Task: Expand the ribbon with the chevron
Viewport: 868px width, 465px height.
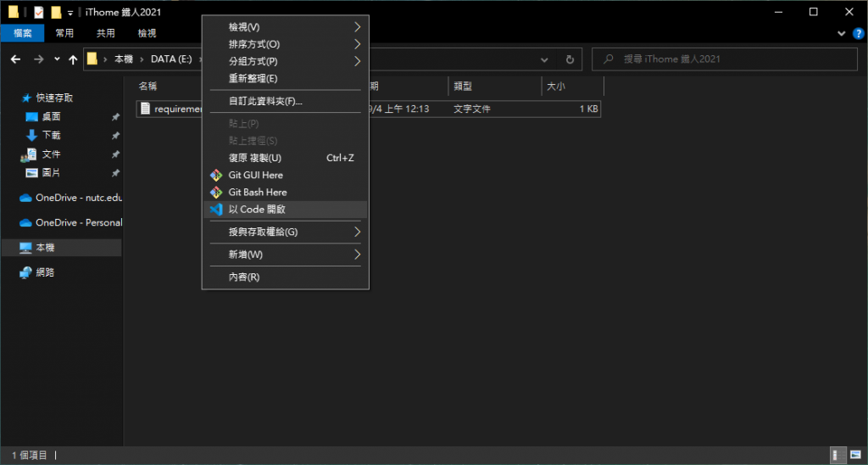Action: 842,34
